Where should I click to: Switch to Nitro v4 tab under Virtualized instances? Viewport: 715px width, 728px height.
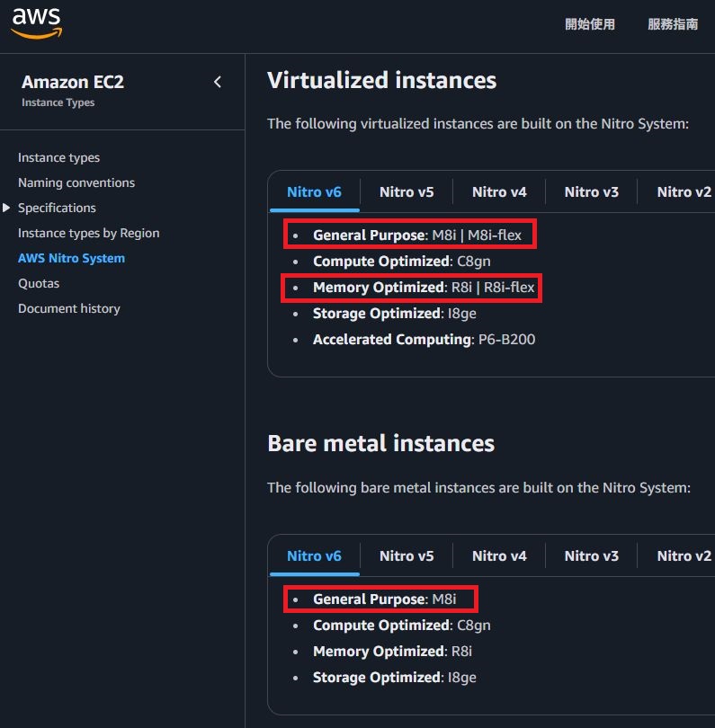coord(499,191)
